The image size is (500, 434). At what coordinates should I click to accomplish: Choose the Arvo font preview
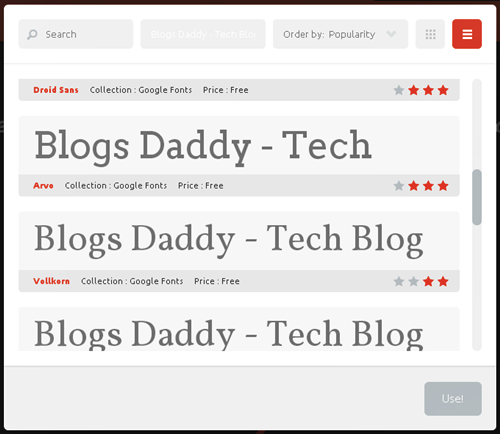click(x=239, y=145)
